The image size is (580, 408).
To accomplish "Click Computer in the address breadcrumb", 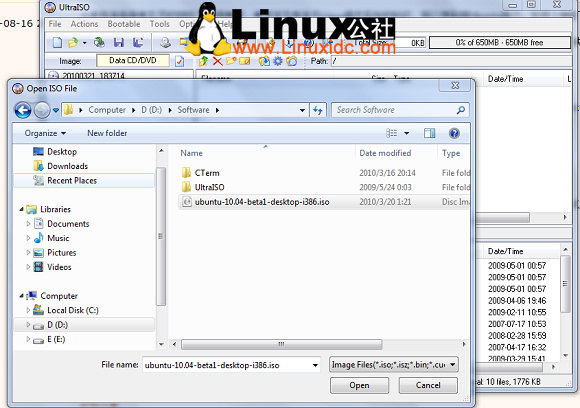I will click(107, 110).
